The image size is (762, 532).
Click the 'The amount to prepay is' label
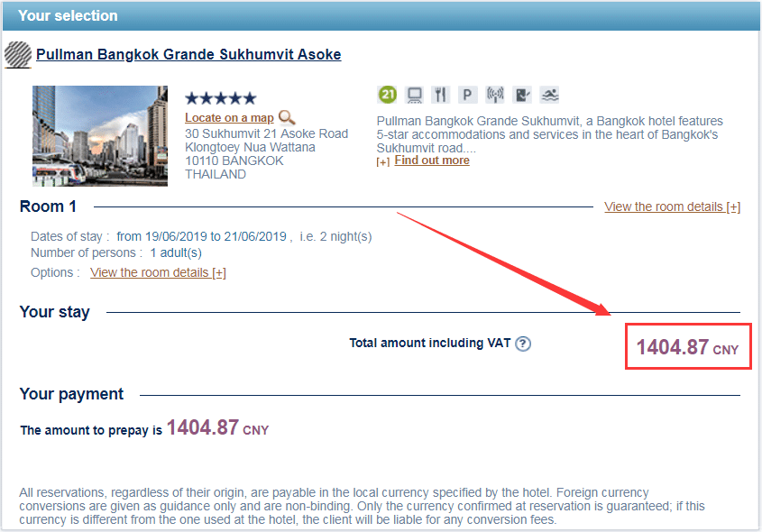(91, 430)
